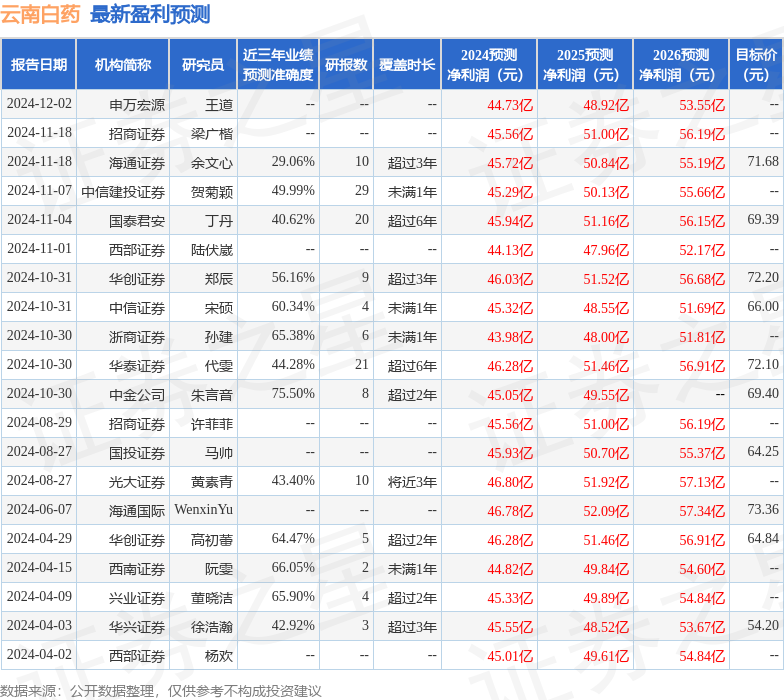Click institution 海通国际

(x=137, y=511)
